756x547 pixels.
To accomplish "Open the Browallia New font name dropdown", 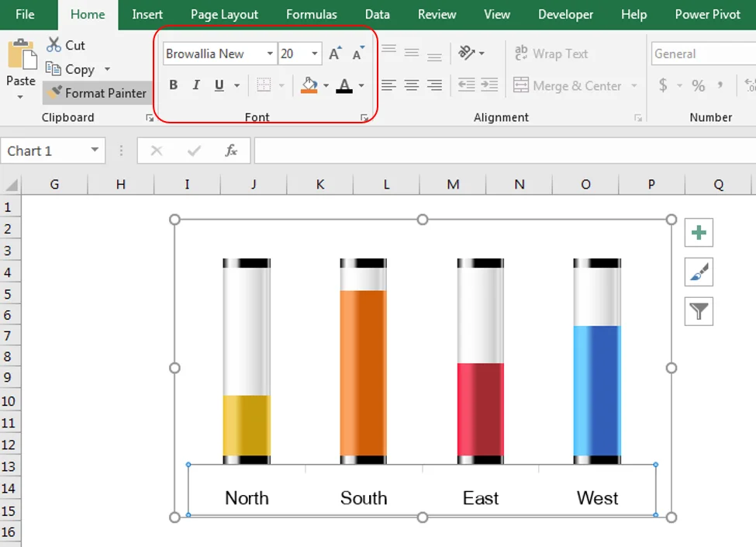I will click(x=270, y=54).
